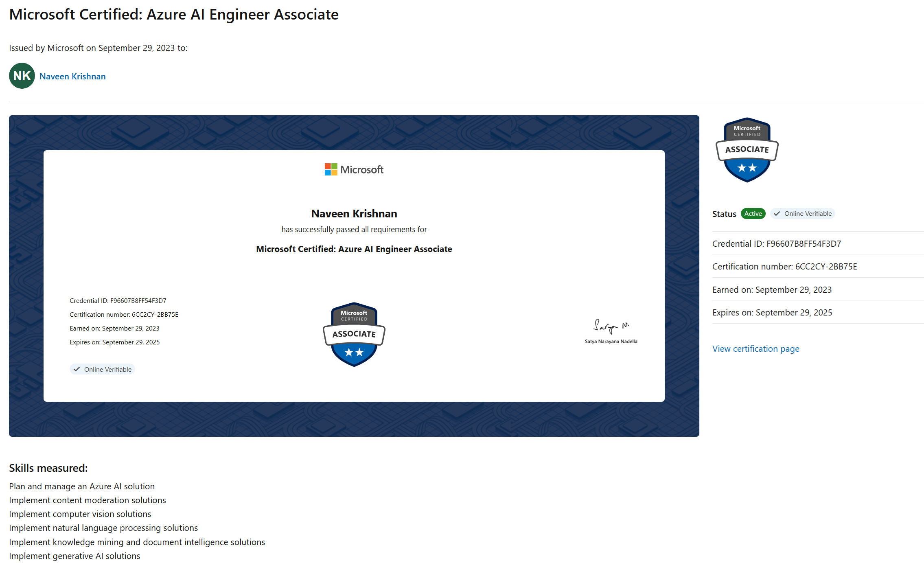Viewport: 924px width, 563px height.
Task: Click 'Issued by Microsoft on September 29, 2023' text
Action: (98, 48)
